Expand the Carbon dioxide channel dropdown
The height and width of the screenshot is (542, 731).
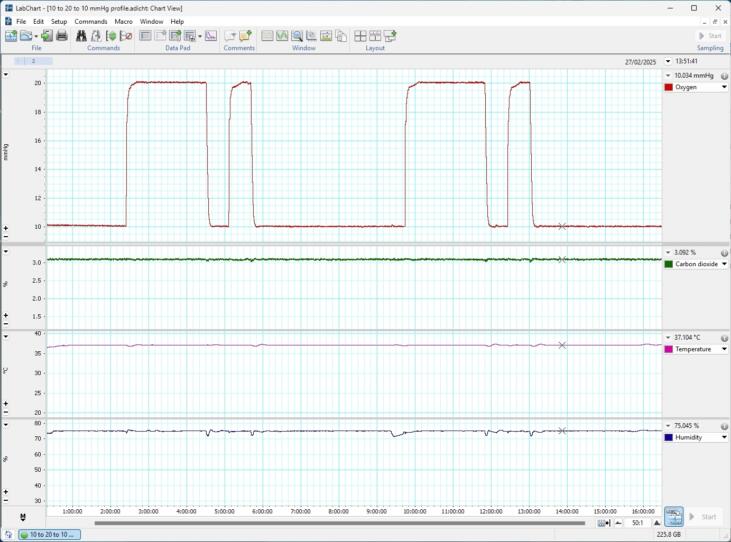(x=724, y=264)
